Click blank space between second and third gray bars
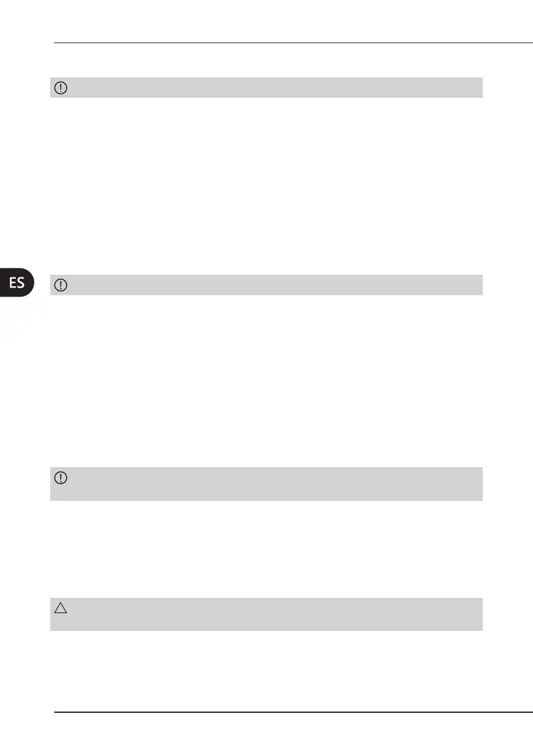This screenshot has width=533, height=756. point(266,381)
